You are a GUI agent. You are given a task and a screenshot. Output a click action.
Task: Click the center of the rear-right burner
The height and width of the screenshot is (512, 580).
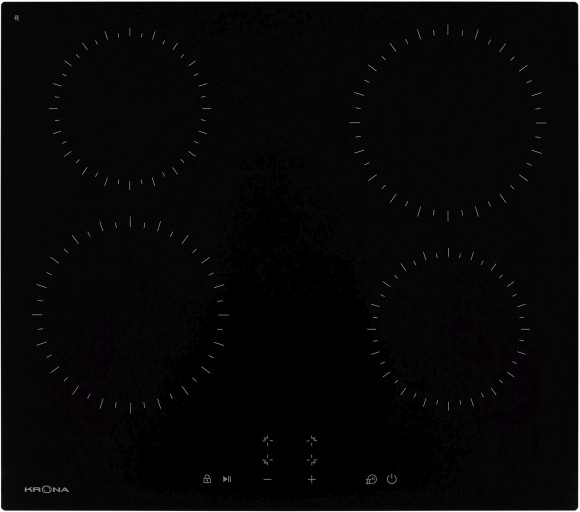[448, 123]
